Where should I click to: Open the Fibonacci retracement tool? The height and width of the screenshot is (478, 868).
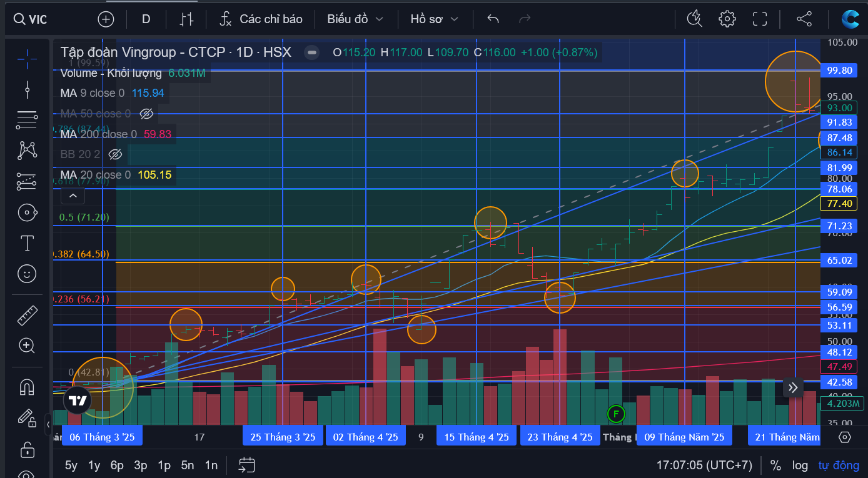[x=27, y=119]
